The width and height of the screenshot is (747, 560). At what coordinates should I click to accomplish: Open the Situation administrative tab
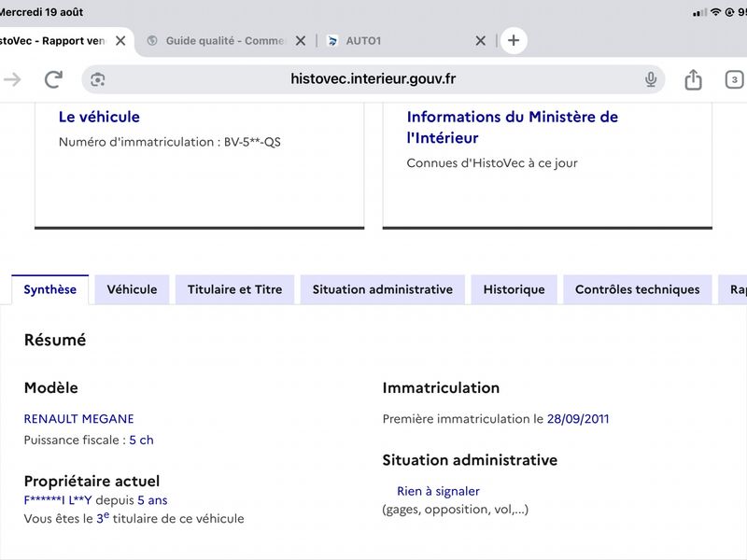(383, 289)
